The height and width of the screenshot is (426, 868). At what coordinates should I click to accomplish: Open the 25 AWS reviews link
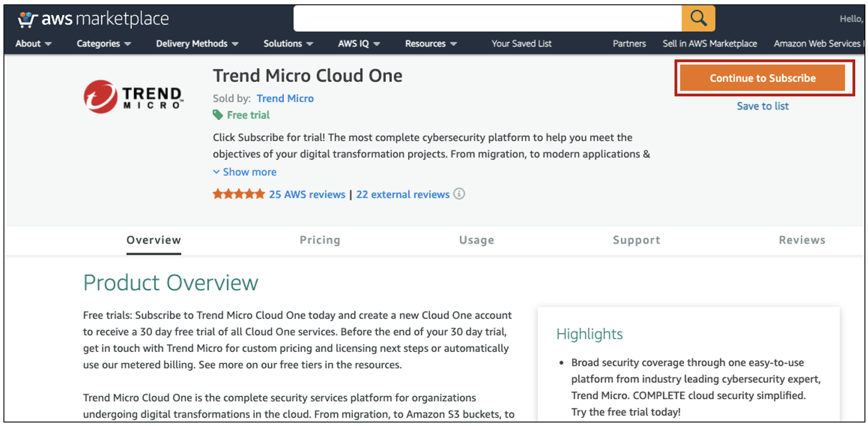pos(307,195)
